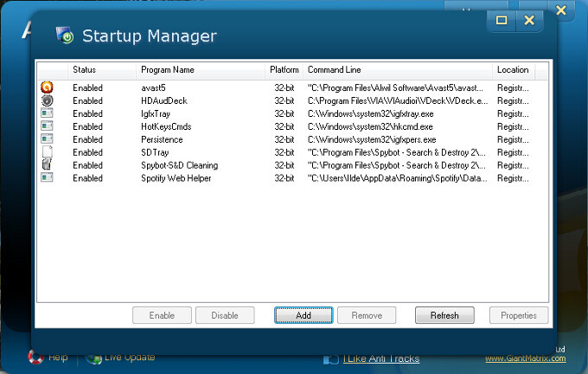The width and height of the screenshot is (588, 374).
Task: Sort list by Program Name header
Action: (x=168, y=69)
